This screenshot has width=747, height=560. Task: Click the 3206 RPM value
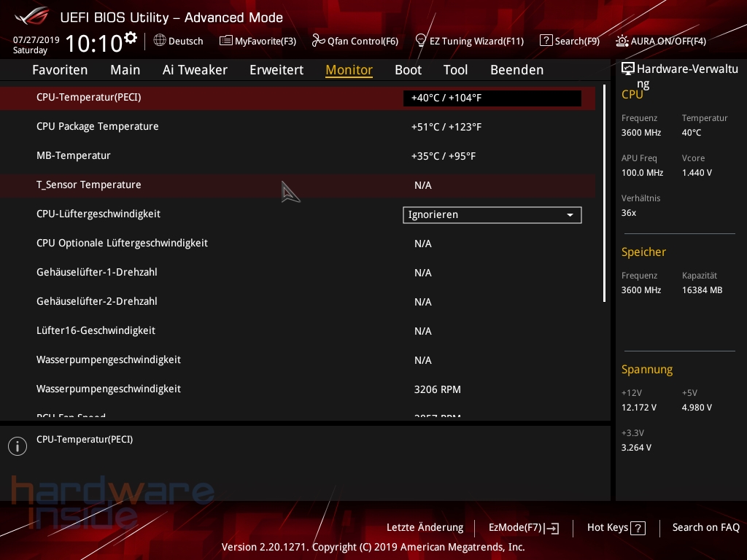point(438,389)
